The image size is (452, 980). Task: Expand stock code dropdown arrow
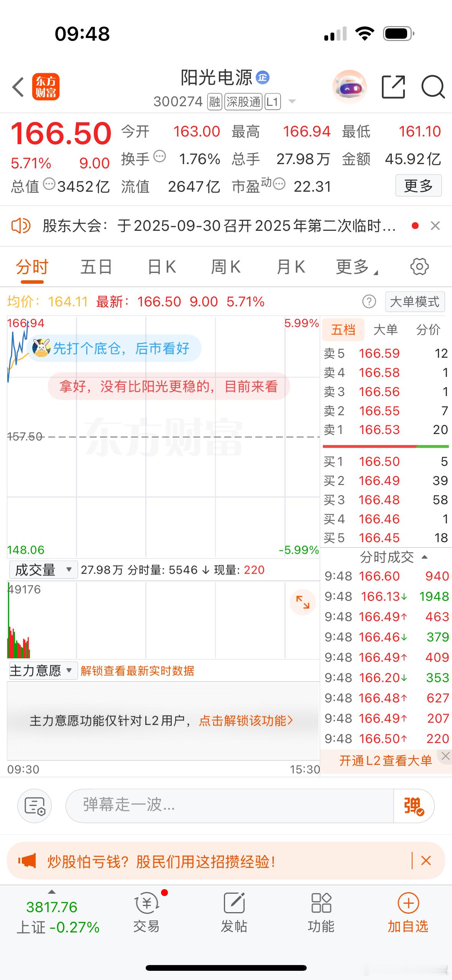tap(292, 102)
